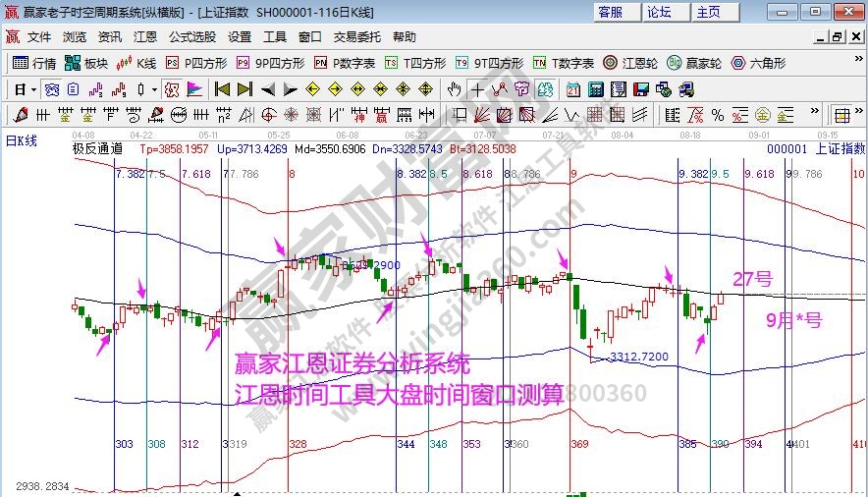868x497 pixels.
Task: Click the yellow diamond left-arrow icon
Action: pyautogui.click(x=313, y=89)
